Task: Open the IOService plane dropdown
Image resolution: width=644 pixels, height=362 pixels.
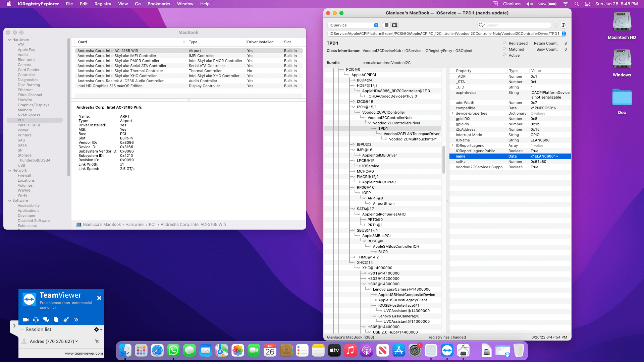Action: [353, 25]
